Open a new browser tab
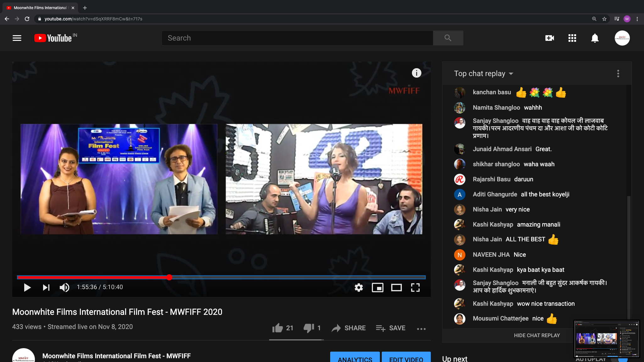The height and width of the screenshot is (362, 644). [x=85, y=8]
